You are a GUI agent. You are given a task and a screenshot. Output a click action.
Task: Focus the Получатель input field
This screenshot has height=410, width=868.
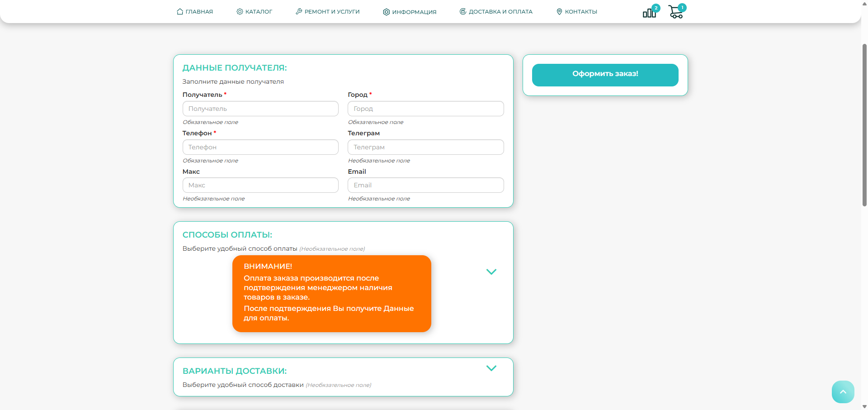coord(260,109)
